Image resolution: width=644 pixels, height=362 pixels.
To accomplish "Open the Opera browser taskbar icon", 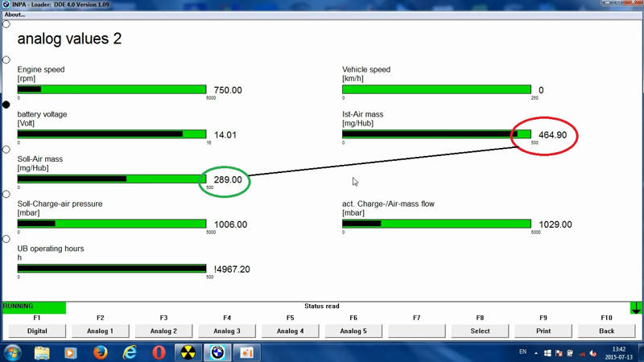I will point(159,352).
